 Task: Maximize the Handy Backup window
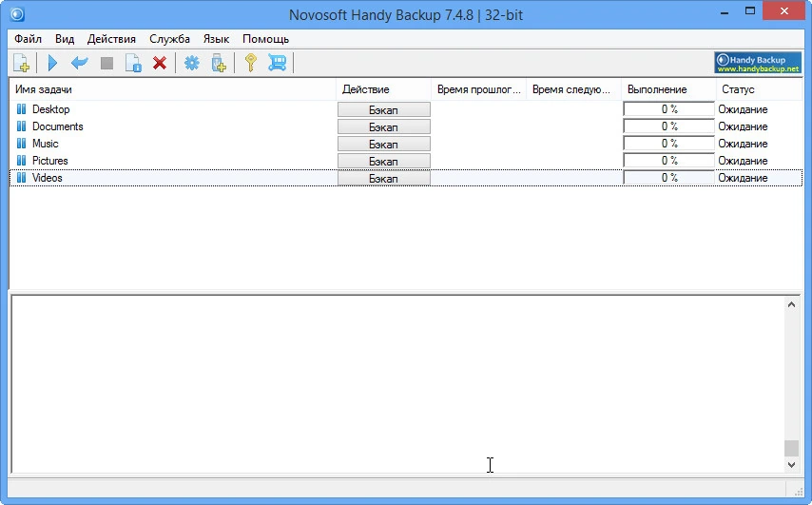750,11
